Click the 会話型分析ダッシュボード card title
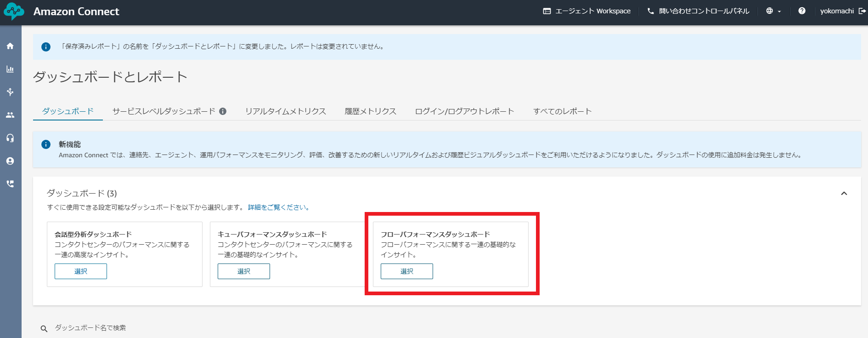The image size is (868, 338). (93, 235)
